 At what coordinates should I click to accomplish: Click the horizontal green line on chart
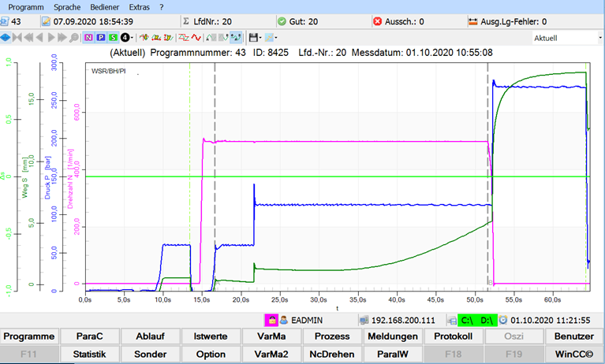(316, 176)
